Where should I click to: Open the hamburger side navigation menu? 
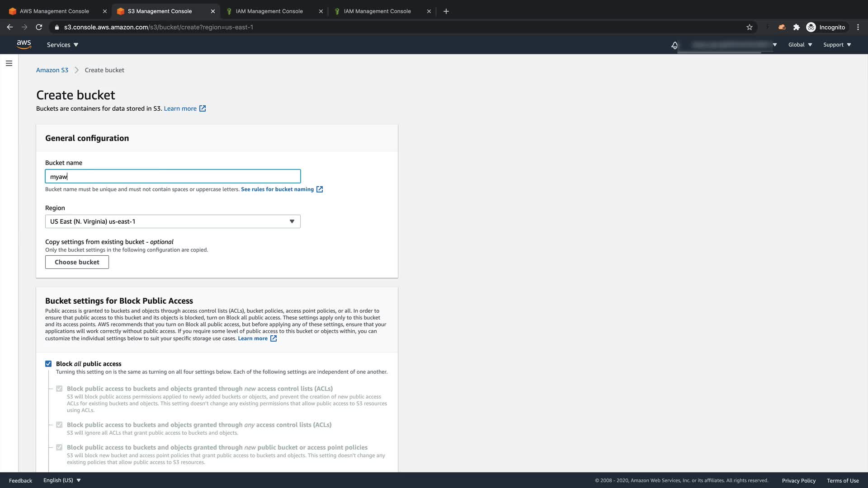click(9, 63)
